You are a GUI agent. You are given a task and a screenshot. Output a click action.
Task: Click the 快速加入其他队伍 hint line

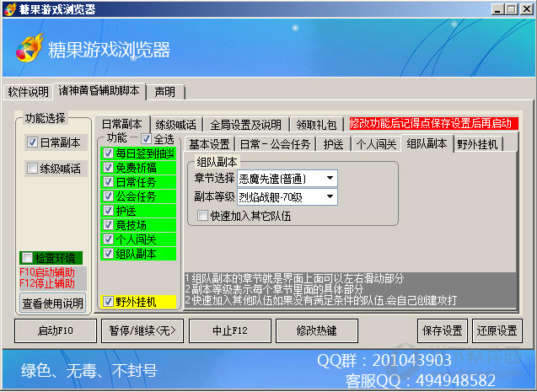[x=321, y=301]
